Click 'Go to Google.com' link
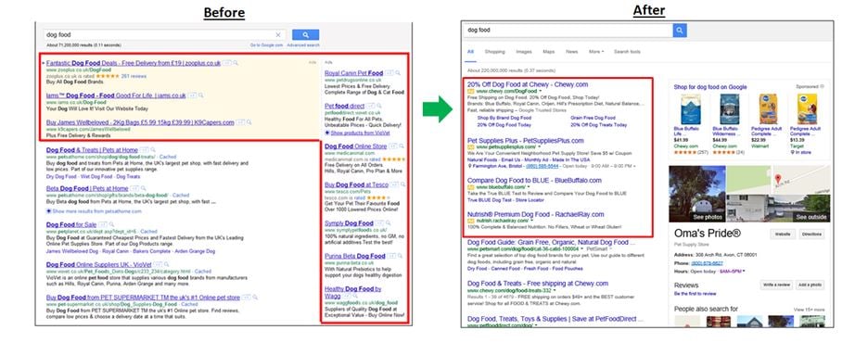The image size is (868, 355). (x=266, y=44)
